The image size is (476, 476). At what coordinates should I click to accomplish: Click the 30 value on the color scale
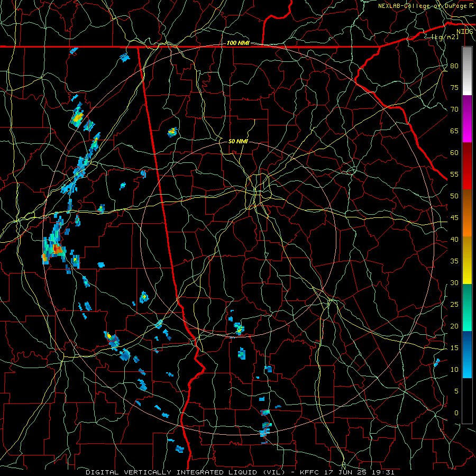tap(454, 283)
